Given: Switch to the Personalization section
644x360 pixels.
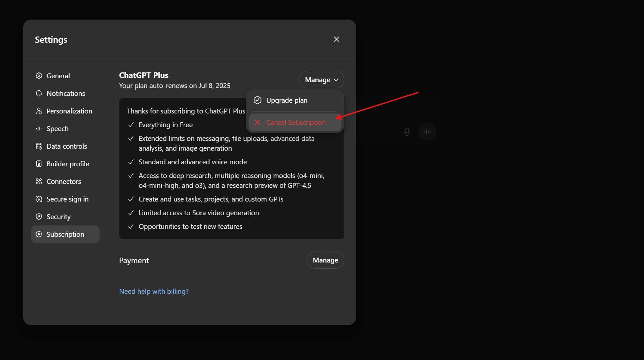Looking at the screenshot, I should [69, 111].
